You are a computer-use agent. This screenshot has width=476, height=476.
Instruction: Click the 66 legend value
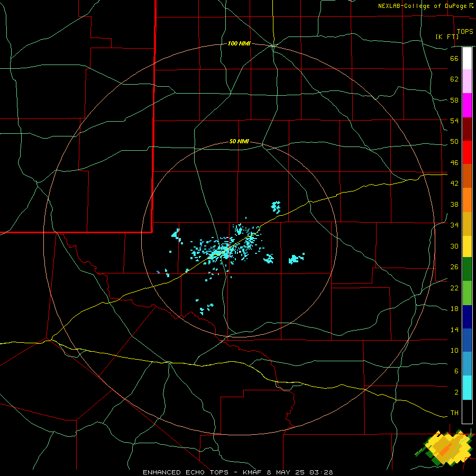pos(454,58)
